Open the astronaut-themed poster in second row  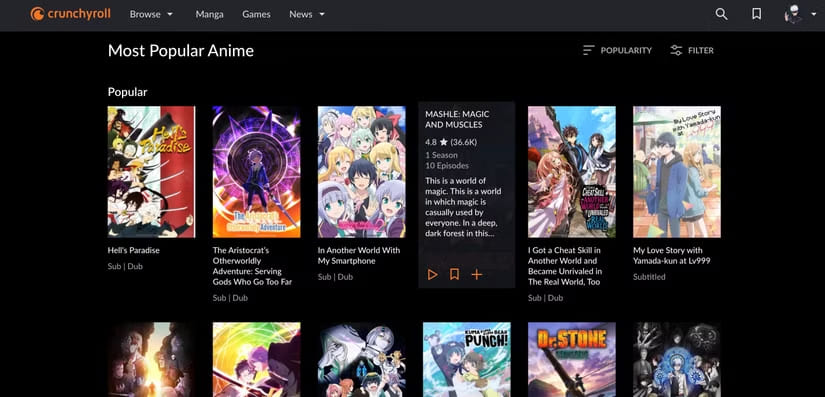coord(361,360)
